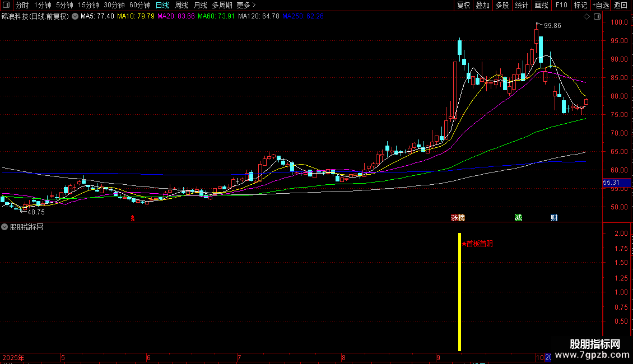Open 统计 statistics
Image resolution: width=633 pixels, height=364 pixels.
522,5
